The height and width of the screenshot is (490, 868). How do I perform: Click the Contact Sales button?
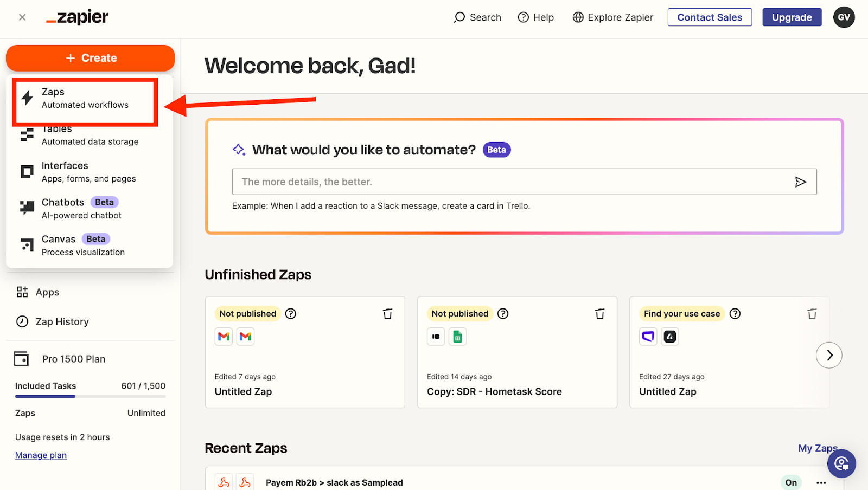[710, 17]
